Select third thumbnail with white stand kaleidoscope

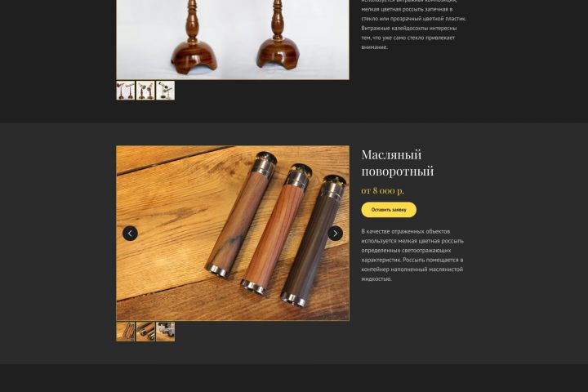point(165,91)
